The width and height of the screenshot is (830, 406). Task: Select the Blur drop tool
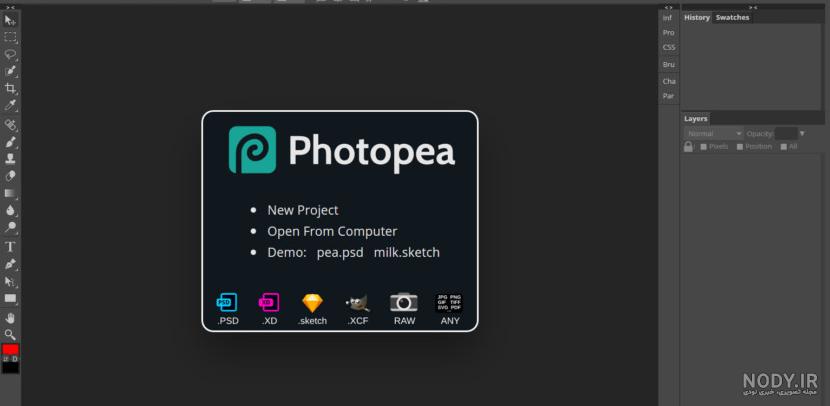(10, 210)
